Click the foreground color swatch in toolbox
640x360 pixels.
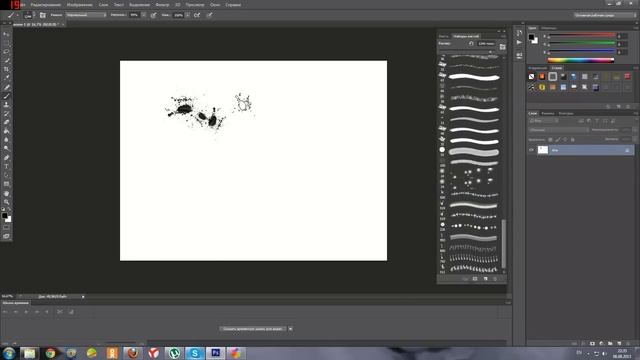(x=4, y=216)
